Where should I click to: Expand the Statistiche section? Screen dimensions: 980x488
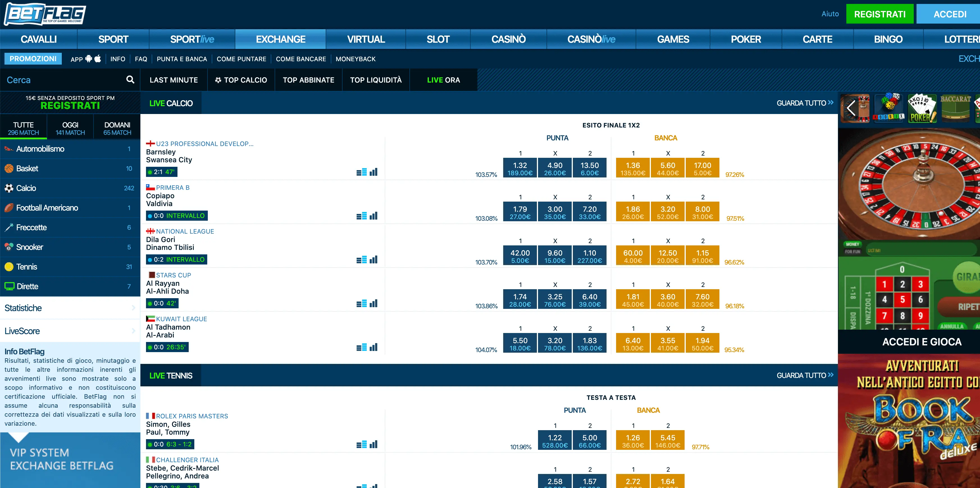point(70,308)
